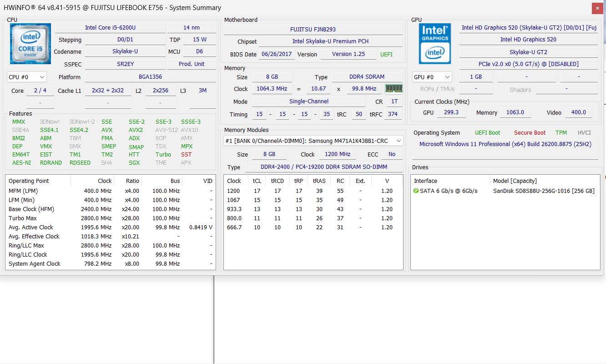606x364 pixels.
Task: Click the 1064.3 MHz memory clock value
Action: 273,89
